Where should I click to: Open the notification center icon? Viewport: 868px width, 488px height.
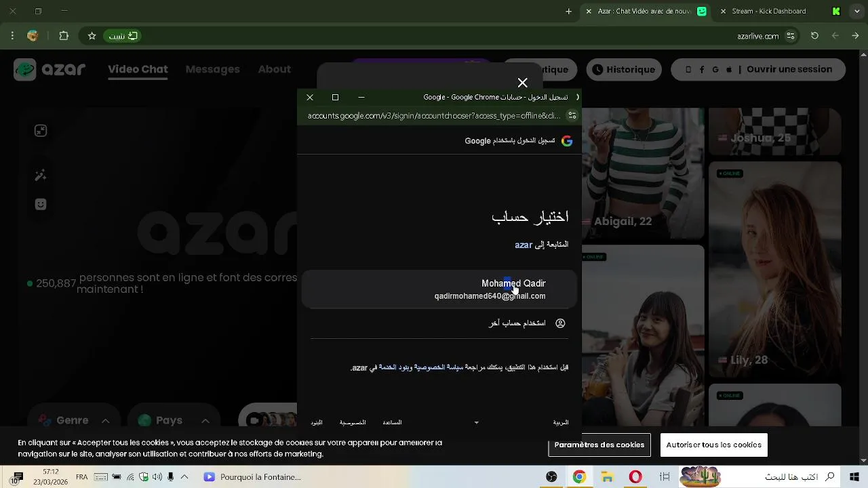click(x=18, y=477)
